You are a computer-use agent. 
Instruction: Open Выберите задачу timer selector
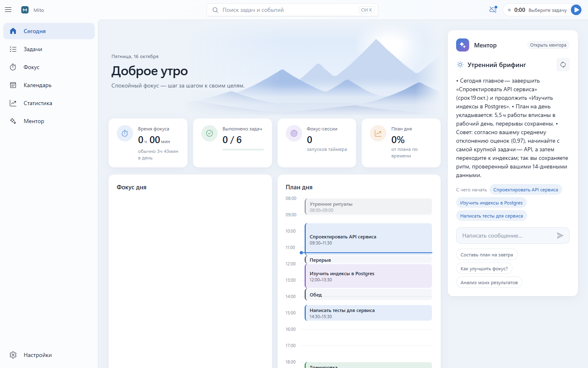(548, 10)
